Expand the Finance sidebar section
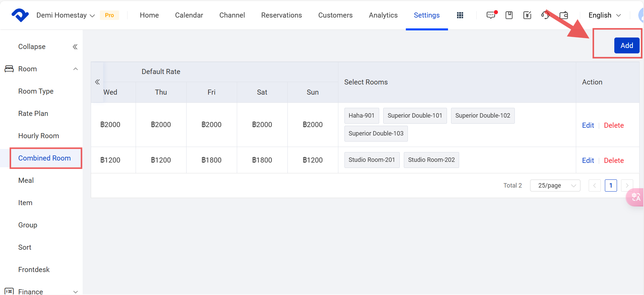 (x=76, y=292)
